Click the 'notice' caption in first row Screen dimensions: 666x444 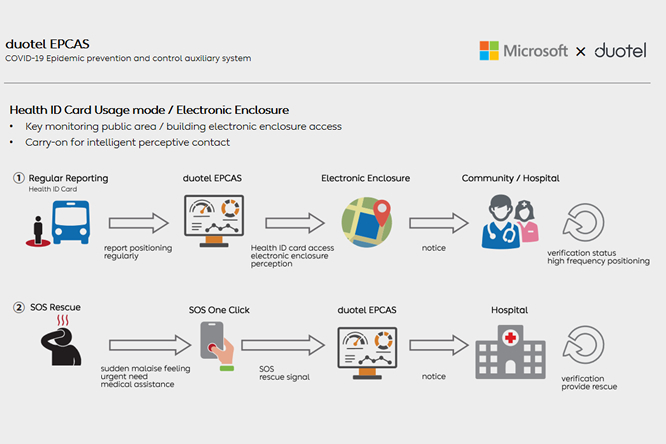[434, 248]
